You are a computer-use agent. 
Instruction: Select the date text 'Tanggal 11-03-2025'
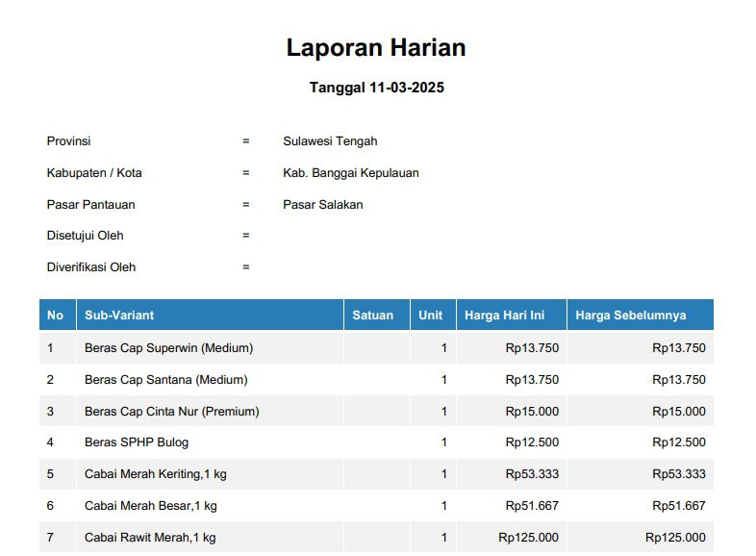(376, 88)
